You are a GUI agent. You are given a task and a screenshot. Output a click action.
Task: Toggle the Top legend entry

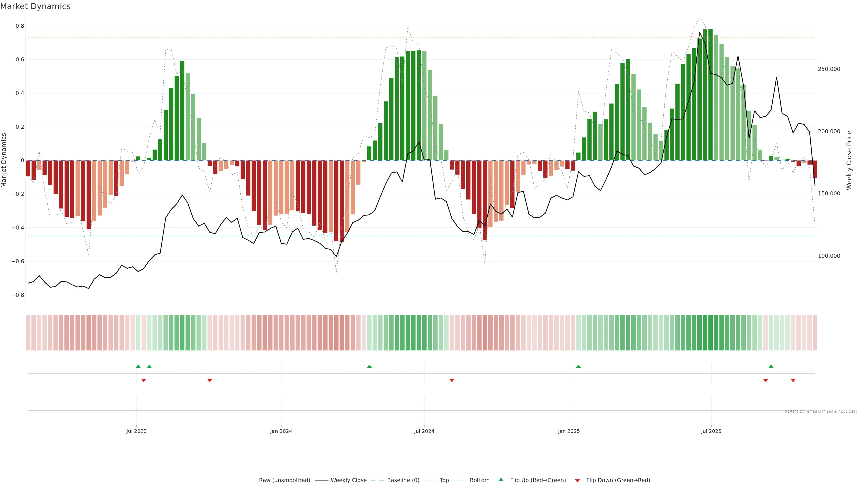tap(444, 480)
